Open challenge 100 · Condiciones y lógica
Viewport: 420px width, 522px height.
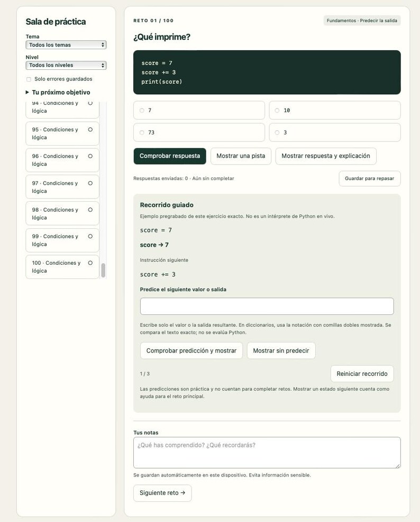[x=62, y=267]
